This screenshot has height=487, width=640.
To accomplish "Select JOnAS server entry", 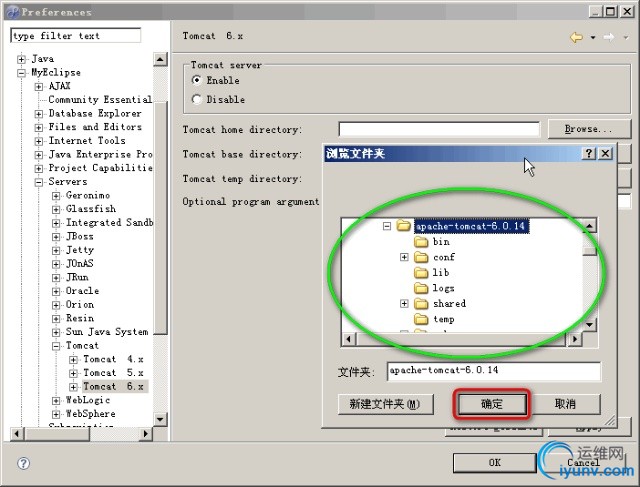I will [80, 264].
